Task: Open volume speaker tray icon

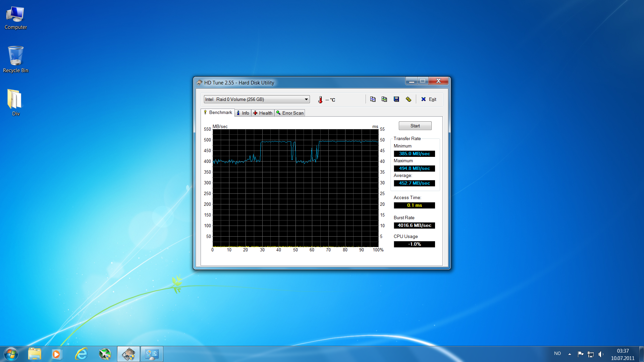Action: (x=601, y=354)
